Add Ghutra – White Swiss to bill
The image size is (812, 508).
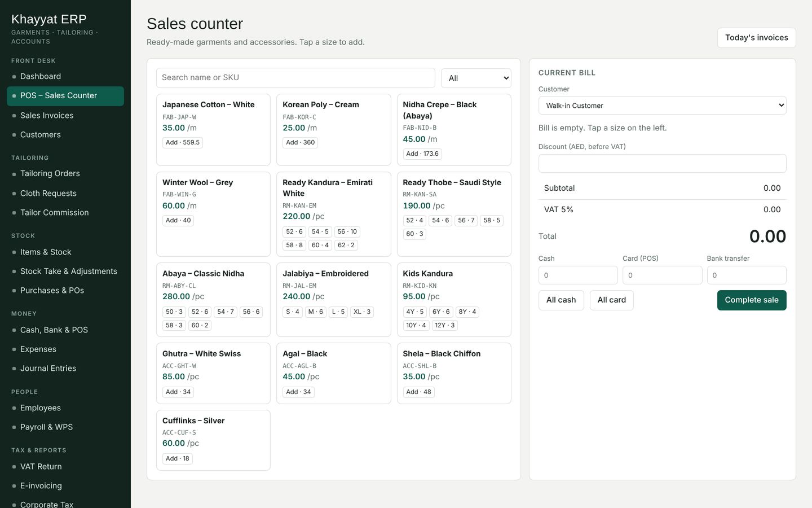[x=178, y=392]
